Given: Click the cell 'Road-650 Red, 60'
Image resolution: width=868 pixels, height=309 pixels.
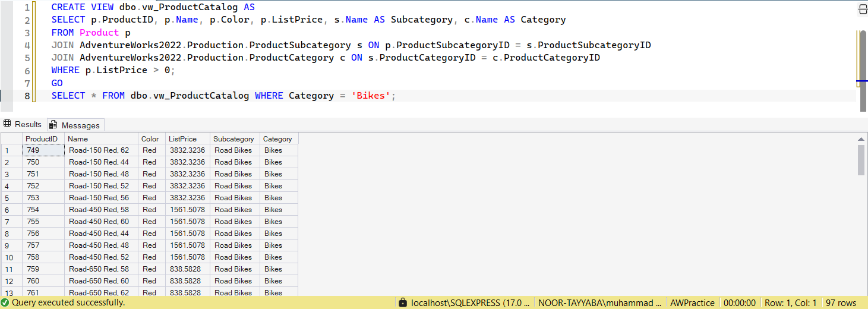Looking at the screenshot, I should pyautogui.click(x=101, y=281).
